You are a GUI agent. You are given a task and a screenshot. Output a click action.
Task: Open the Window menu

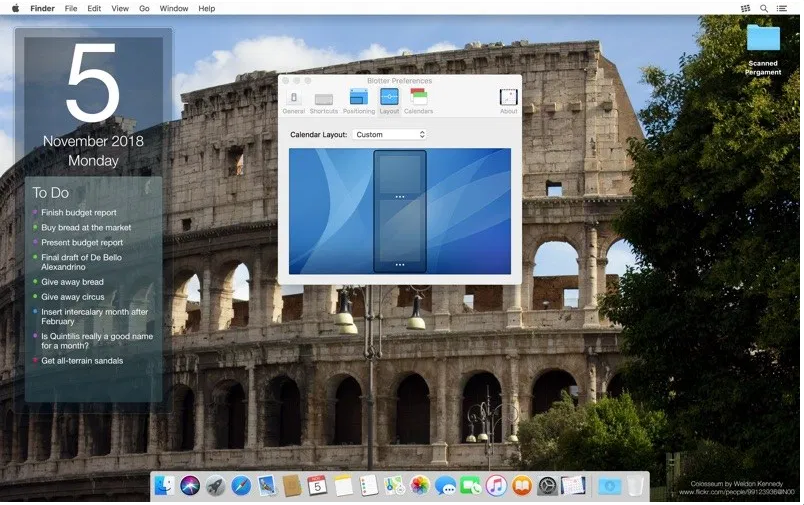click(x=173, y=8)
